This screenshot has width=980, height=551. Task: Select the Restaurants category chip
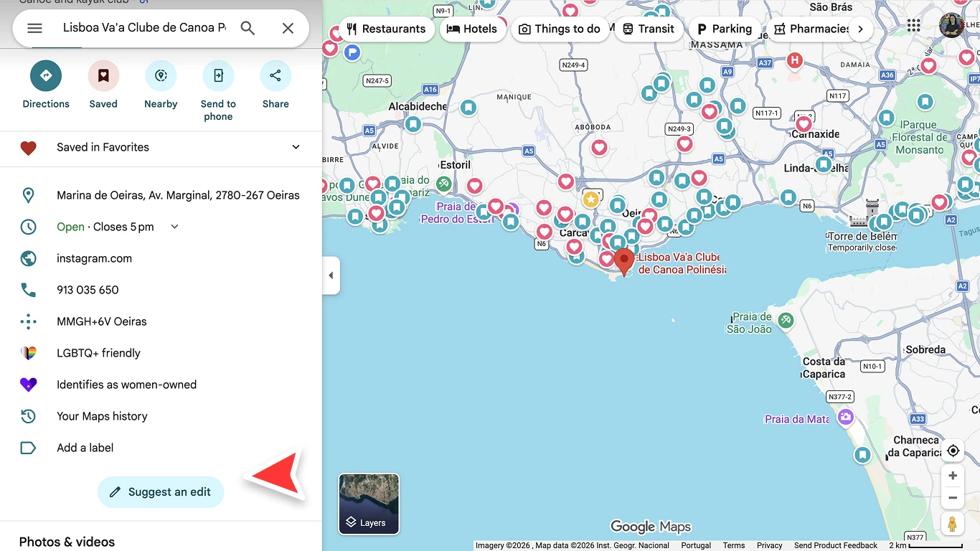[386, 29]
